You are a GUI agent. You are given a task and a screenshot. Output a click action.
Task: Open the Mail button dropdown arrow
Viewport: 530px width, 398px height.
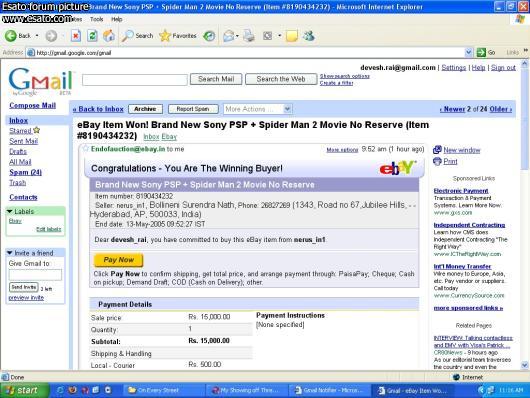tap(237, 36)
